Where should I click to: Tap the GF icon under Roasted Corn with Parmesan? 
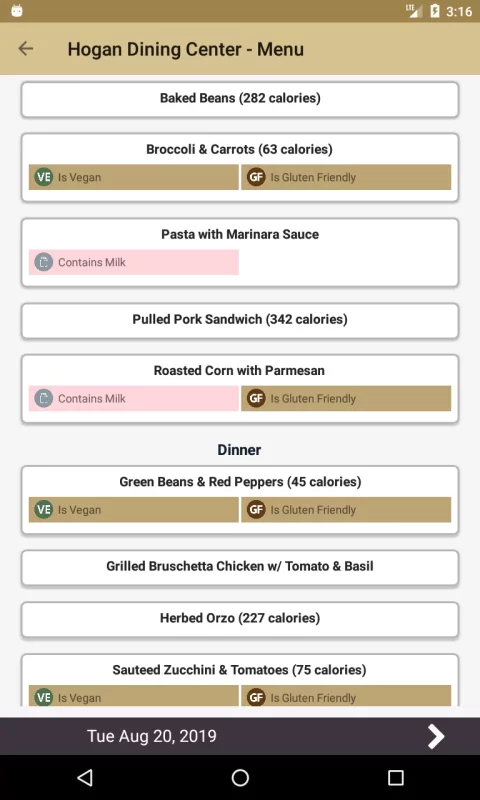(256, 398)
